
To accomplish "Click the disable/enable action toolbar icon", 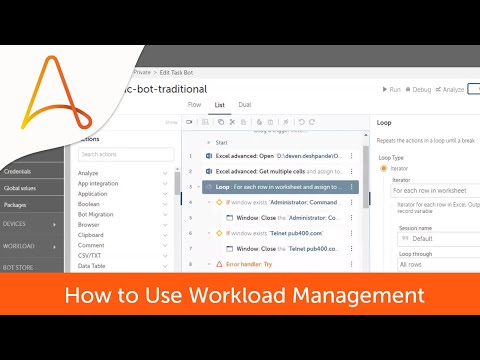I will [286, 122].
